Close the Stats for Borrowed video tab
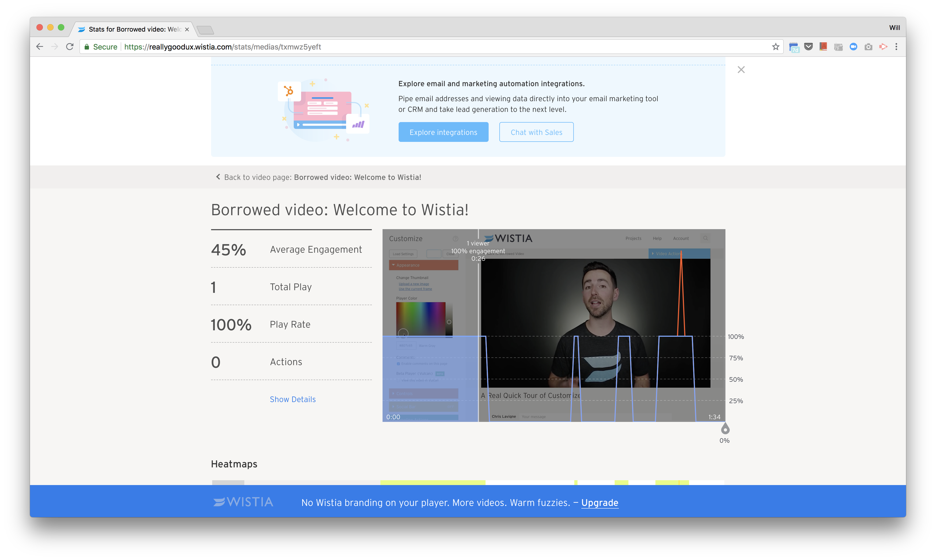This screenshot has width=936, height=560. coord(187,29)
